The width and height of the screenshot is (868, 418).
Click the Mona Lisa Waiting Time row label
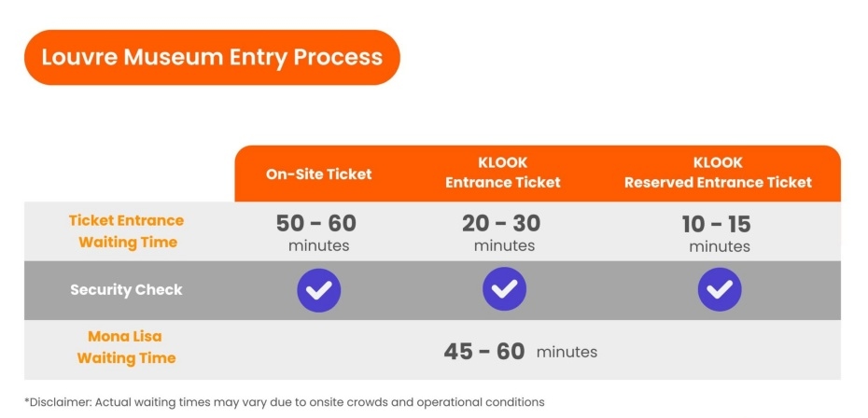(x=126, y=347)
